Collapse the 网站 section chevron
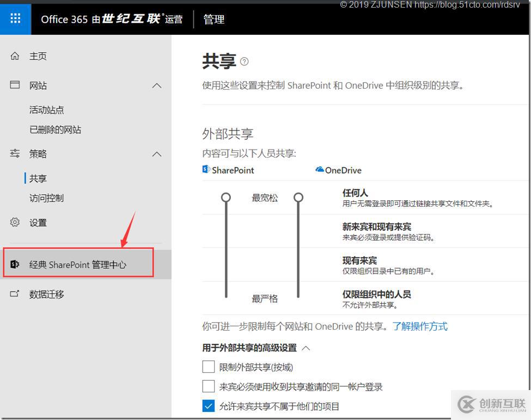The width and height of the screenshot is (531, 420). coord(157,85)
